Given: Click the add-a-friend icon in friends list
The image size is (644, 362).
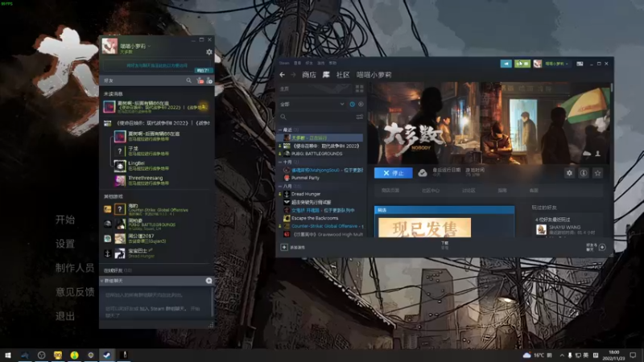Looking at the screenshot, I should pyautogui.click(x=209, y=81).
